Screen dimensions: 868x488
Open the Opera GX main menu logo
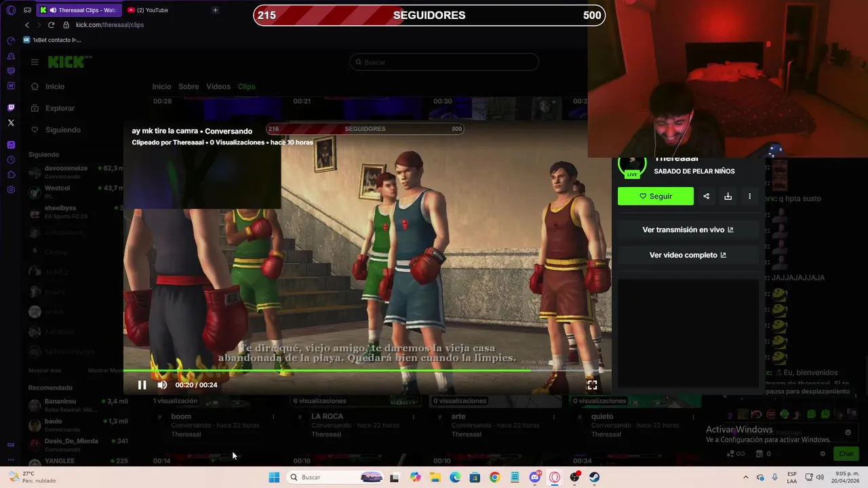(x=11, y=10)
